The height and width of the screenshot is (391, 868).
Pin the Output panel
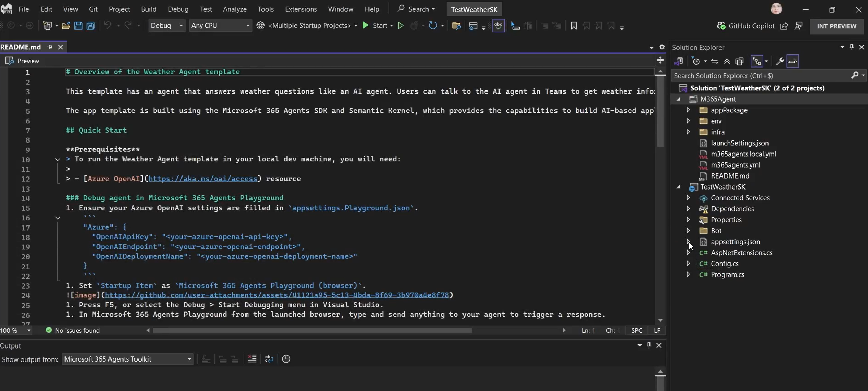tap(649, 345)
